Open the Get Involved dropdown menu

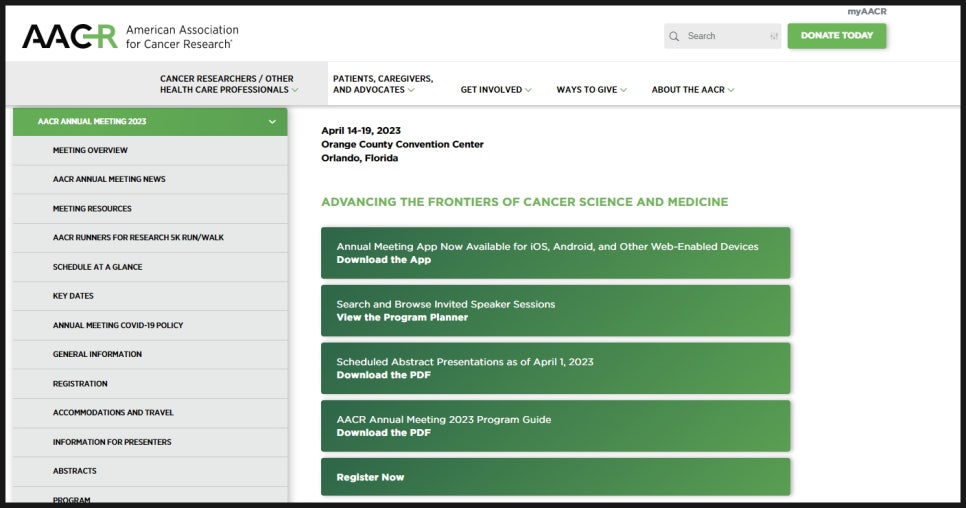pyautogui.click(x=496, y=90)
